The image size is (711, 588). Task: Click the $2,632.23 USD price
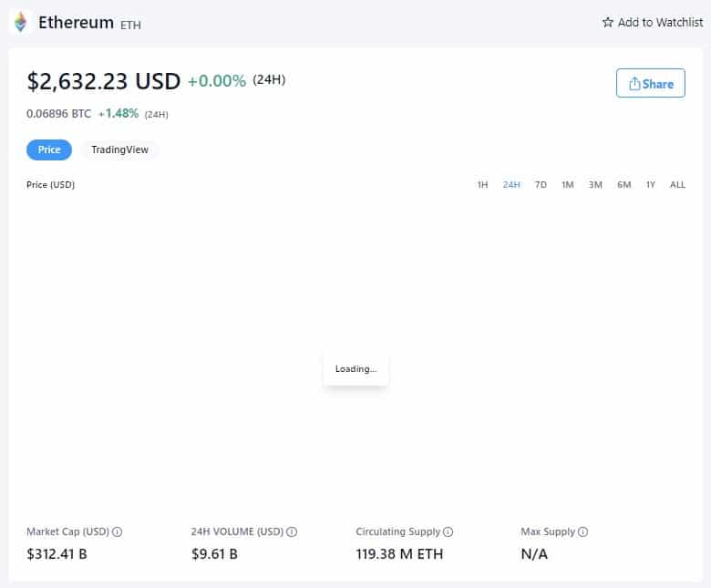coord(103,82)
